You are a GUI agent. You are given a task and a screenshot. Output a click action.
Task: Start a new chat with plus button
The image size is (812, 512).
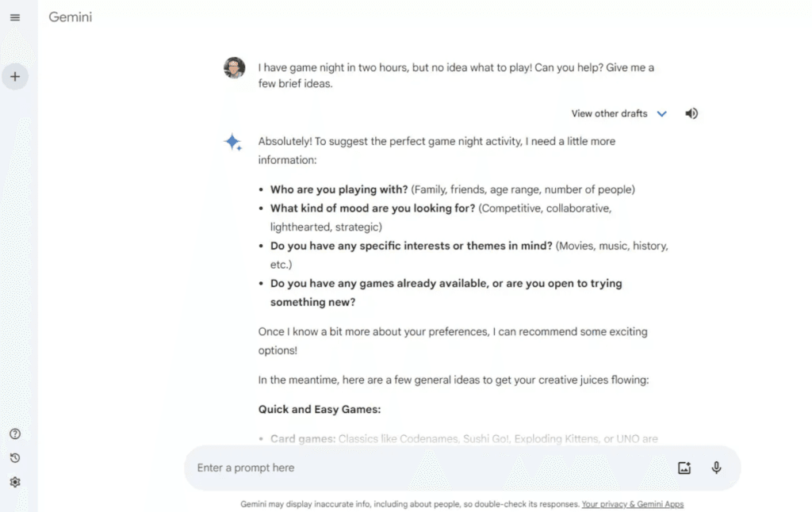click(x=15, y=77)
